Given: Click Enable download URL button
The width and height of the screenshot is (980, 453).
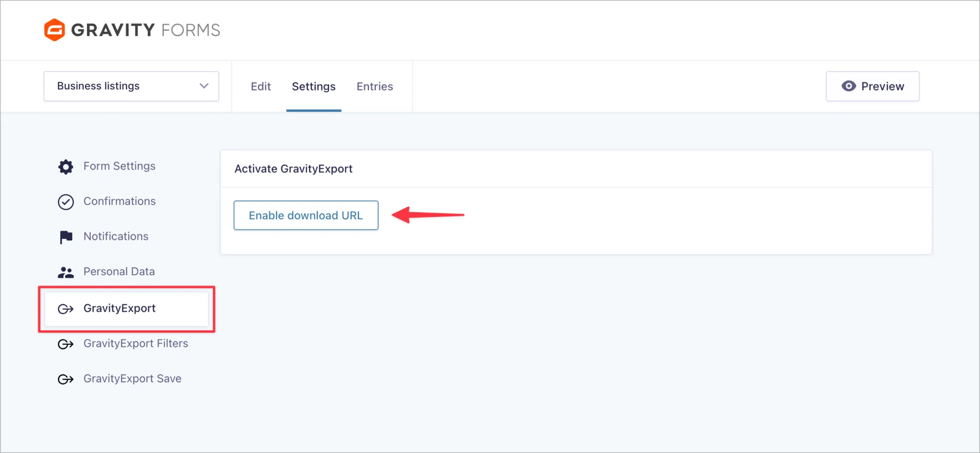Looking at the screenshot, I should tap(306, 215).
